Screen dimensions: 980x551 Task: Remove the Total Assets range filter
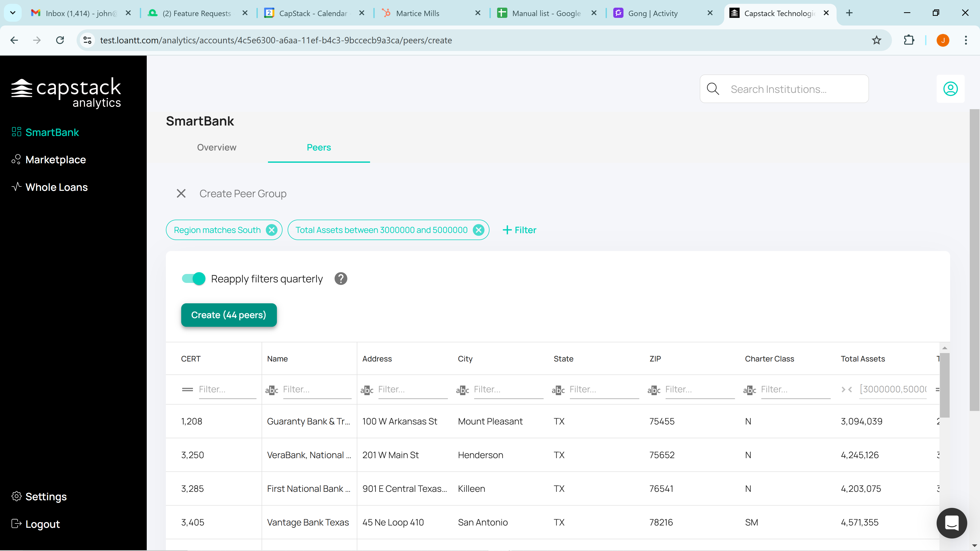click(479, 230)
